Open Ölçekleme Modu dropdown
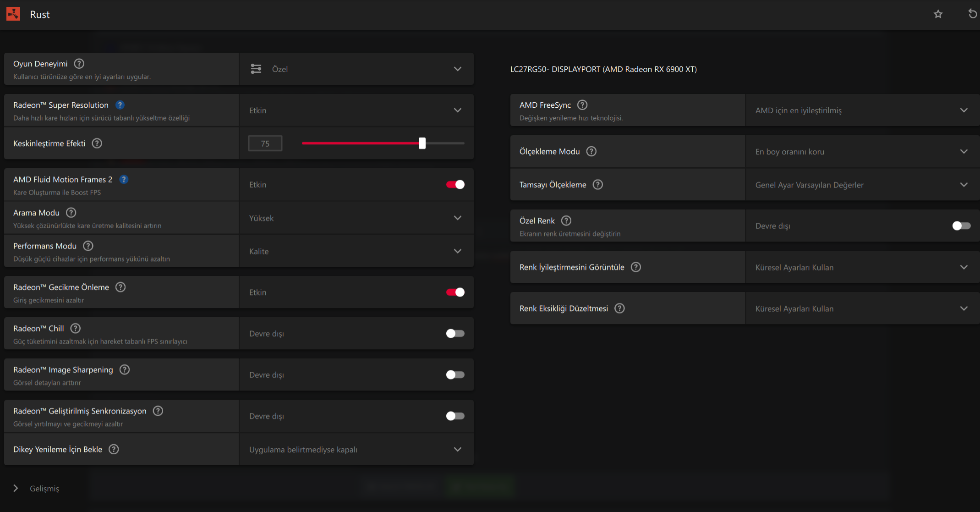980x512 pixels. point(863,152)
